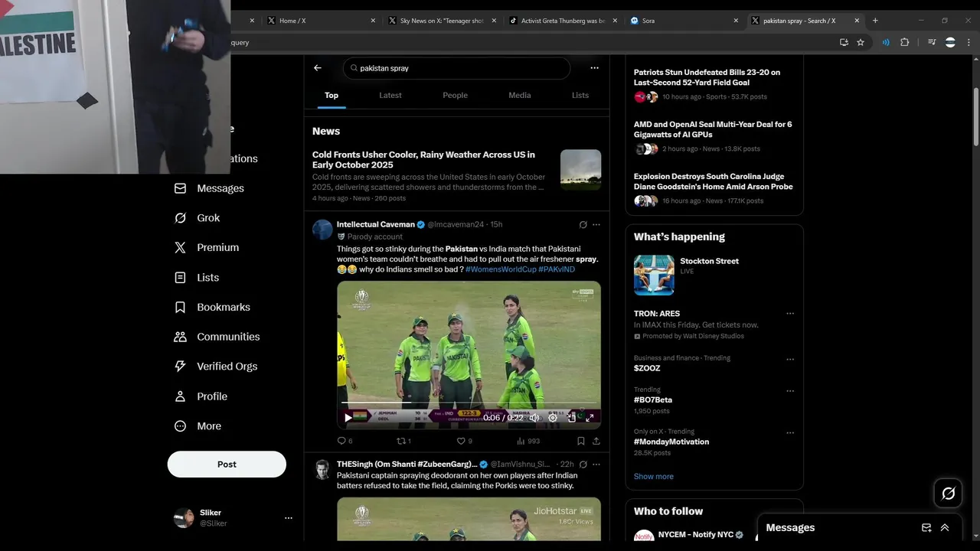980x551 pixels.
Task: Open more options on THESingh post
Action: click(x=596, y=465)
